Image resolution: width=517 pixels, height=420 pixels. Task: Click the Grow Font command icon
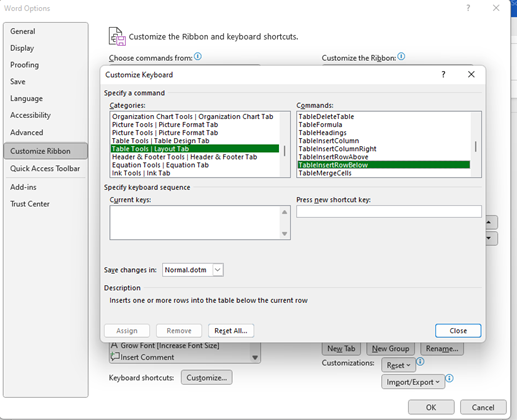[114, 345]
